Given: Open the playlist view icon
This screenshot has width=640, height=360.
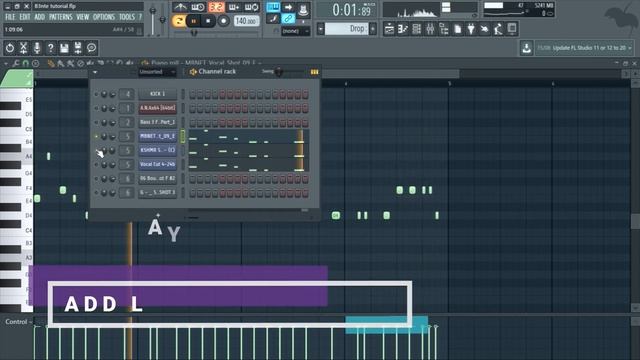Looking at the screenshot, I should [389, 29].
